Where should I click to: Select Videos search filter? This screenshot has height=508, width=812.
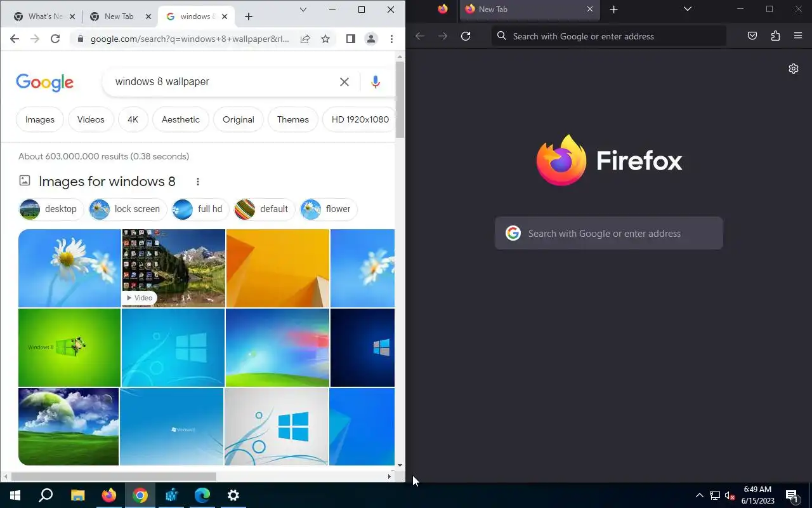(x=91, y=119)
